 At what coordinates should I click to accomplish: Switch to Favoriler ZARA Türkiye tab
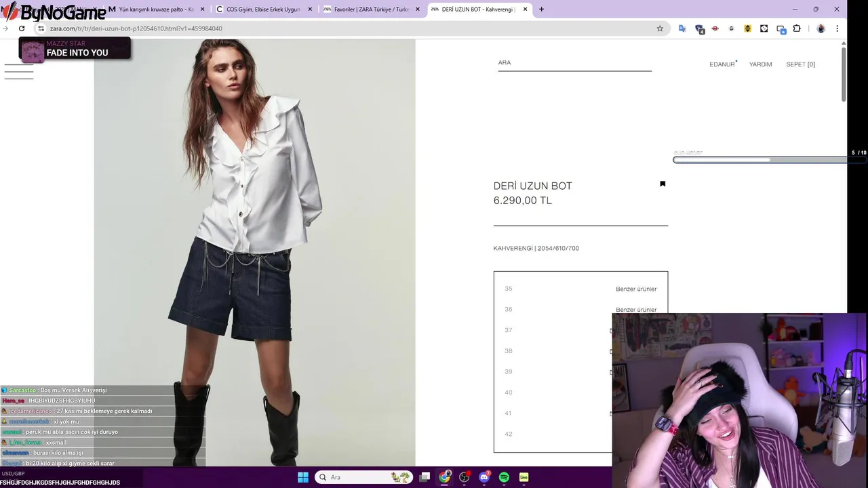pyautogui.click(x=372, y=9)
